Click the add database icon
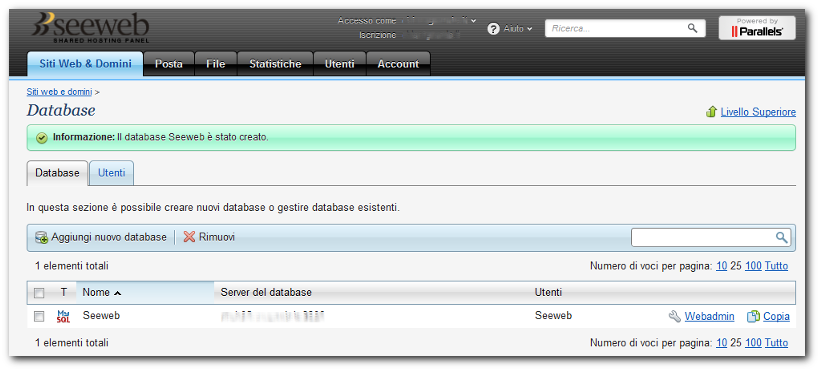This screenshot has width=820, height=371. pyautogui.click(x=42, y=237)
